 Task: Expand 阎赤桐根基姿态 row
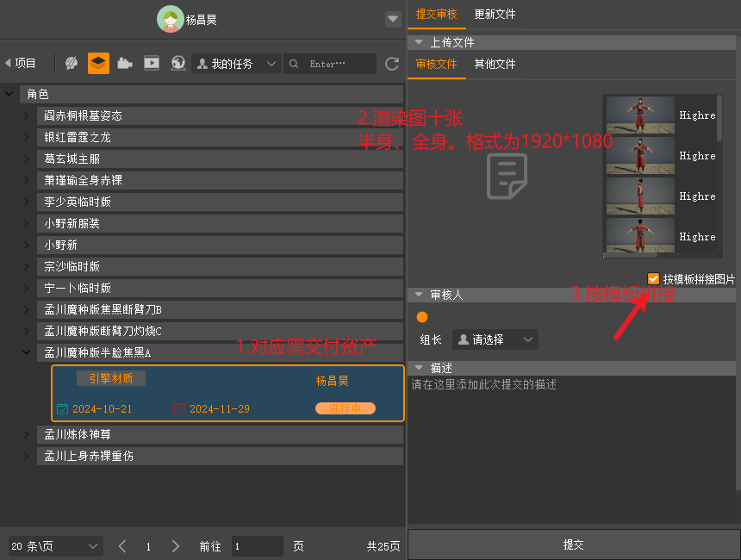click(27, 115)
